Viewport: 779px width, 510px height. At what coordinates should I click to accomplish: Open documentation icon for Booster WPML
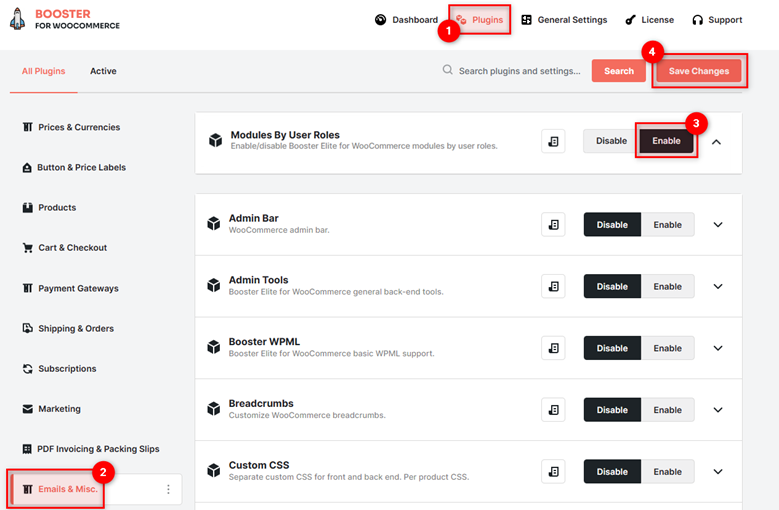click(x=553, y=348)
